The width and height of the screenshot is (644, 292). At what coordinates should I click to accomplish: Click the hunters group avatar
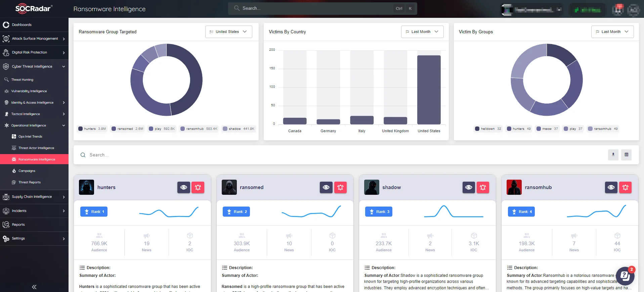click(86, 187)
